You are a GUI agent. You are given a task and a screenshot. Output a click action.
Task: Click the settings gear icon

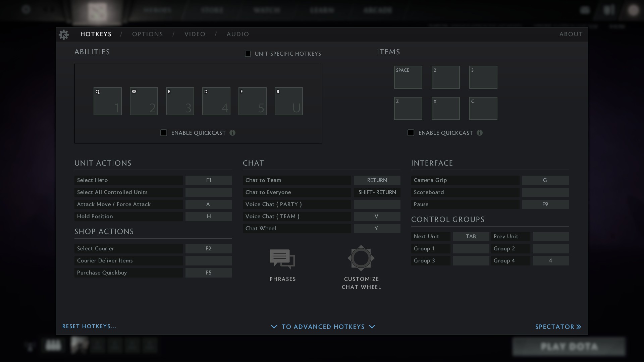point(64,34)
